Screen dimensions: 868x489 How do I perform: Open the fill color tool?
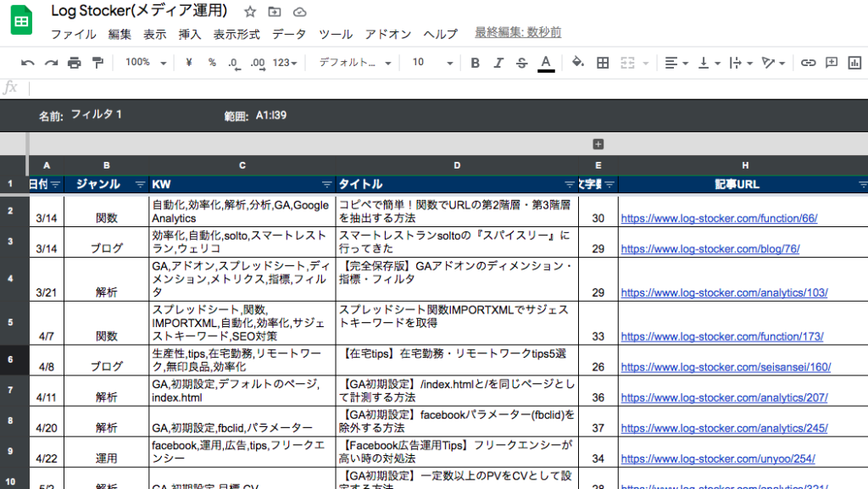click(x=578, y=62)
